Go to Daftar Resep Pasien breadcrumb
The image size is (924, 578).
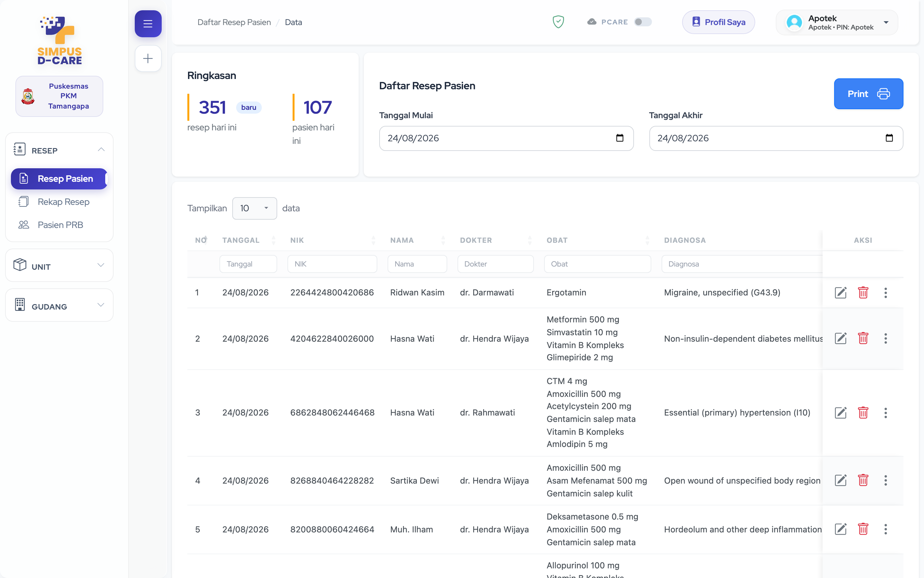[x=234, y=22]
